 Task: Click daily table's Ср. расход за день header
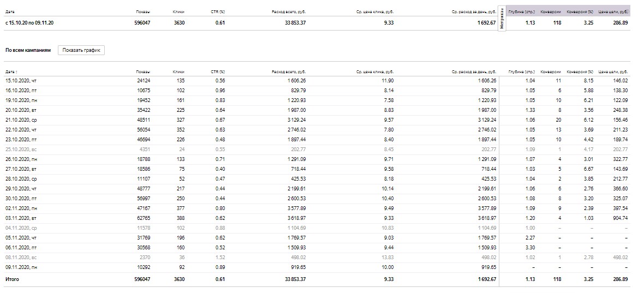click(x=474, y=72)
